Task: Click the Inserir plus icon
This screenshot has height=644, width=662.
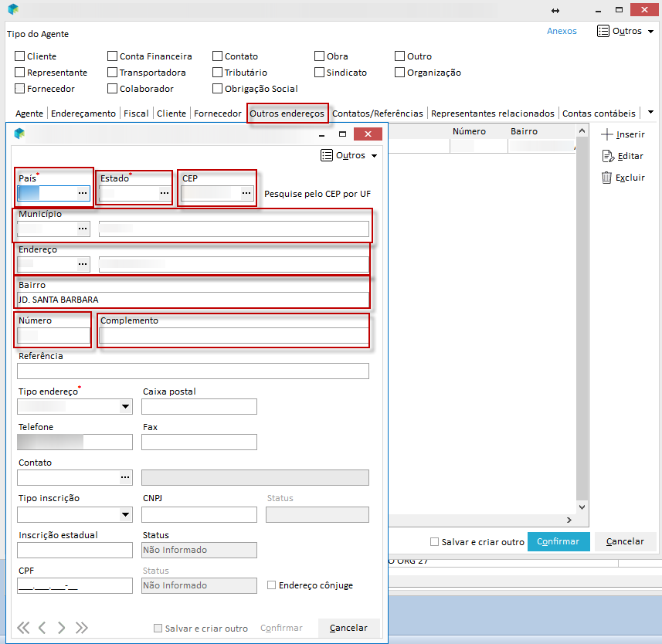Action: pyautogui.click(x=607, y=134)
